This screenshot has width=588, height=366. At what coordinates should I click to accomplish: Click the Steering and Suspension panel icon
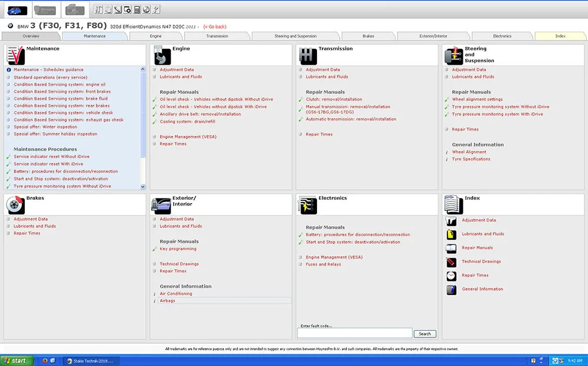click(454, 56)
